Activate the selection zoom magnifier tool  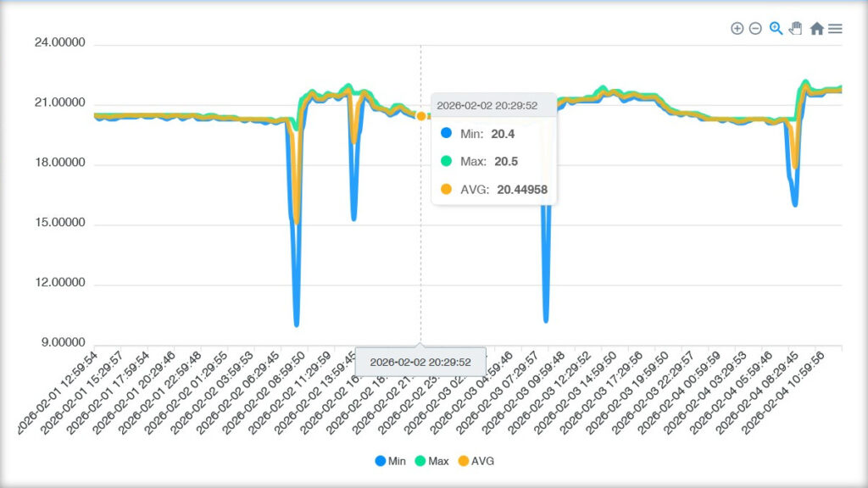776,29
